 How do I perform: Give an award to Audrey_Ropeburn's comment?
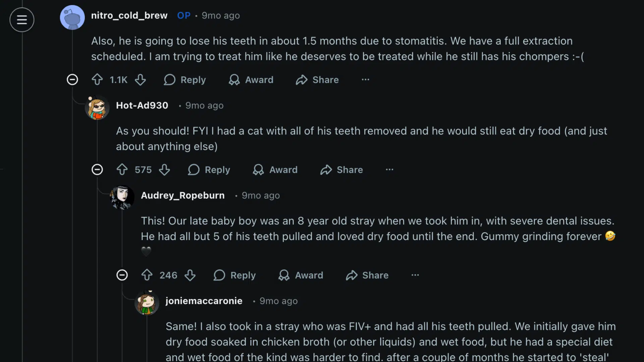click(x=301, y=275)
